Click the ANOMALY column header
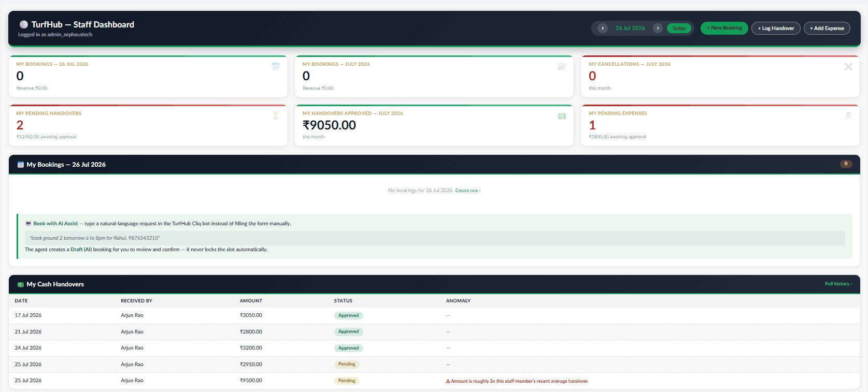The width and height of the screenshot is (868, 392). [458, 301]
